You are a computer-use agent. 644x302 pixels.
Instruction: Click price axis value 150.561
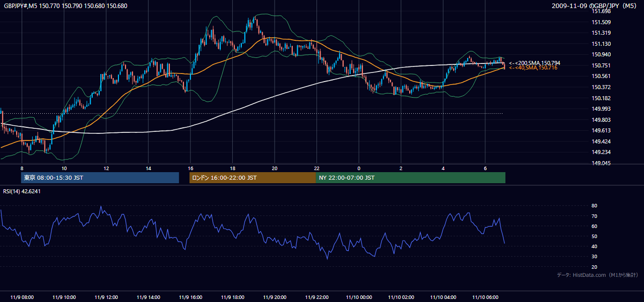[x=601, y=76]
